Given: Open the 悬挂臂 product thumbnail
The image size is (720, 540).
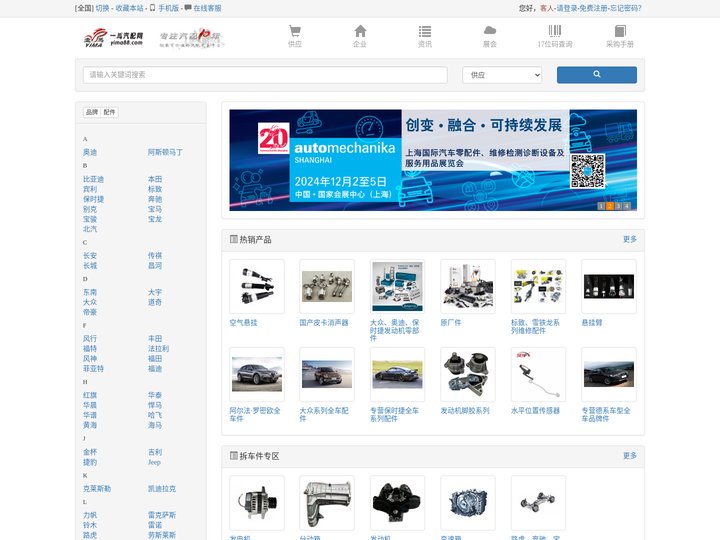Looking at the screenshot, I should pos(609,287).
